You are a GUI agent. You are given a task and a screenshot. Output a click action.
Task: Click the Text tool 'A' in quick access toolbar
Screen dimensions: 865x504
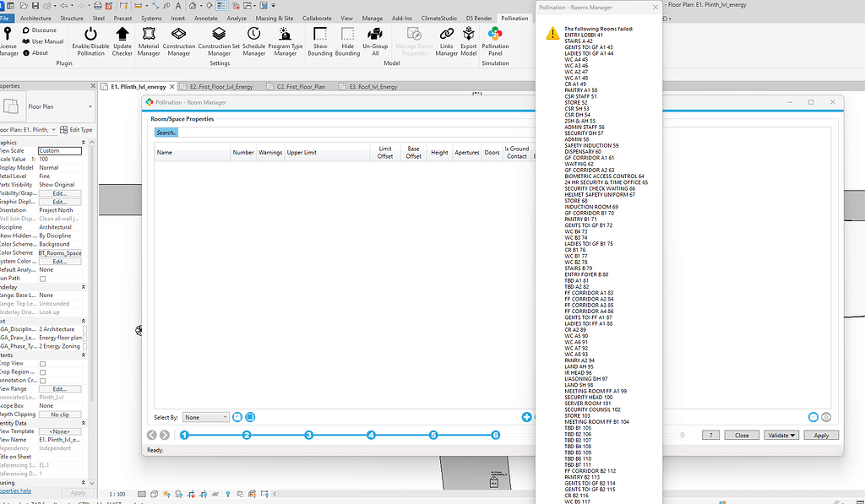point(178,6)
